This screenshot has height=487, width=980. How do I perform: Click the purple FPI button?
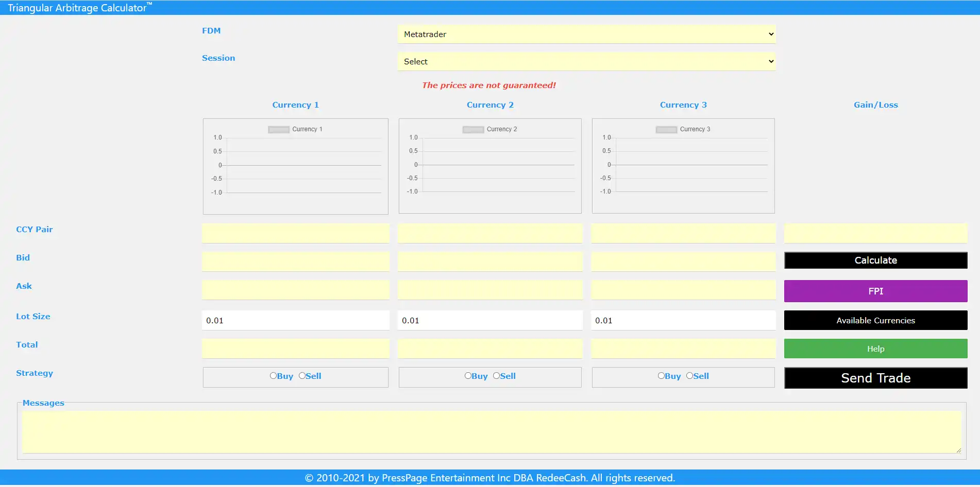pos(875,291)
